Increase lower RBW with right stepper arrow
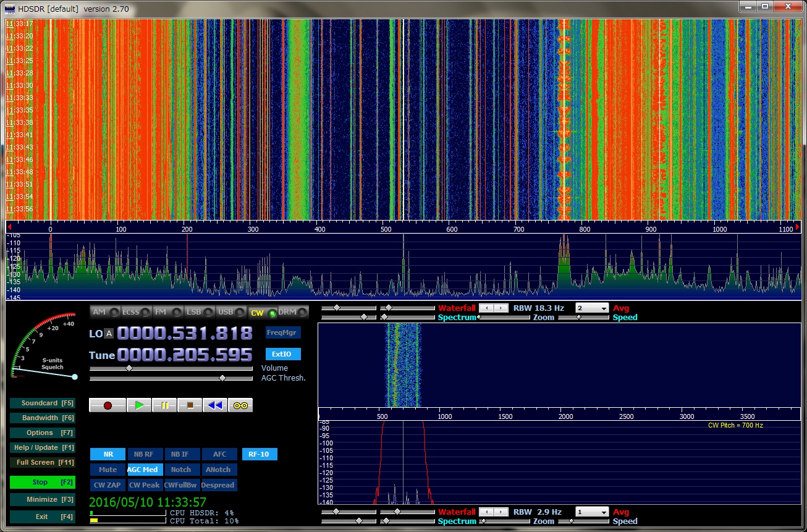807x532 pixels. 501,512
